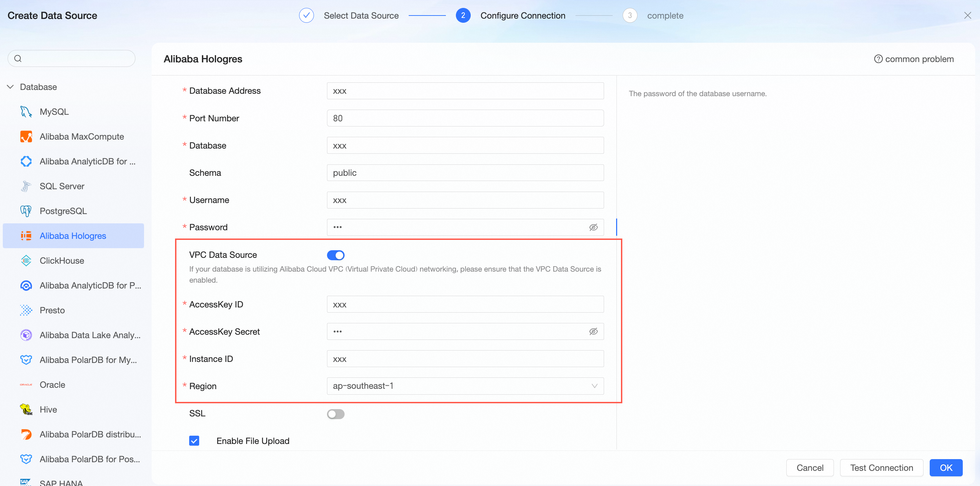This screenshot has width=980, height=486.
Task: Click the Alibaba Hologres icon
Action: point(26,236)
